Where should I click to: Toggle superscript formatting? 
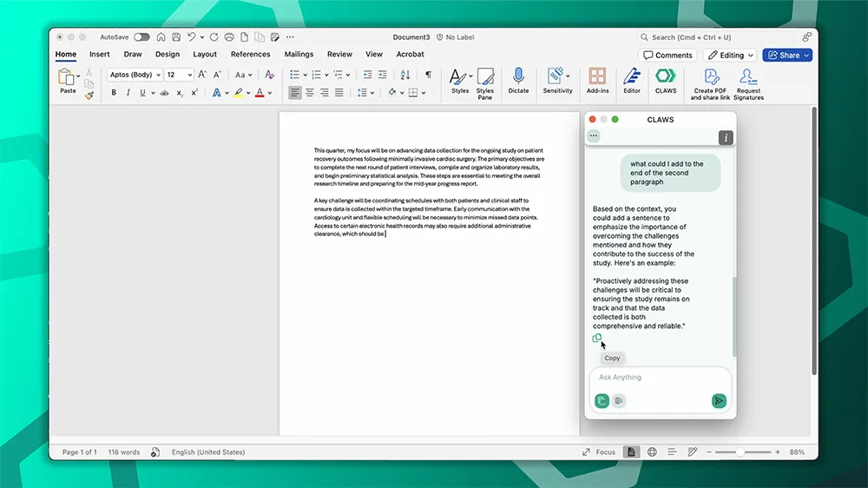point(194,93)
